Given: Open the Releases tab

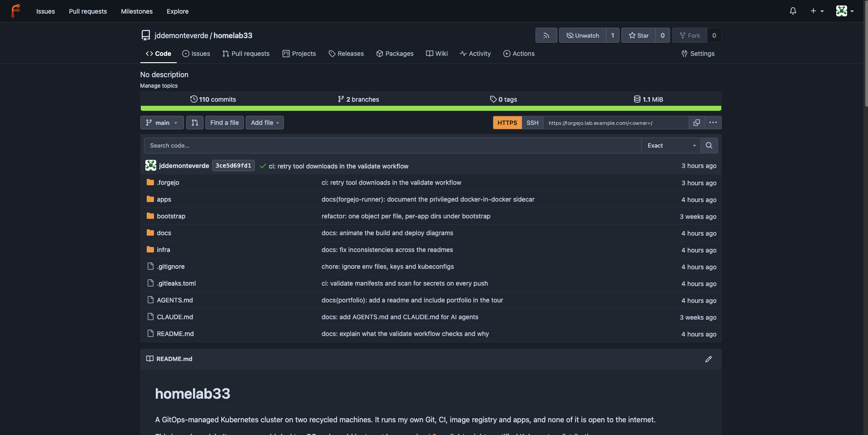Looking at the screenshot, I should 346,54.
